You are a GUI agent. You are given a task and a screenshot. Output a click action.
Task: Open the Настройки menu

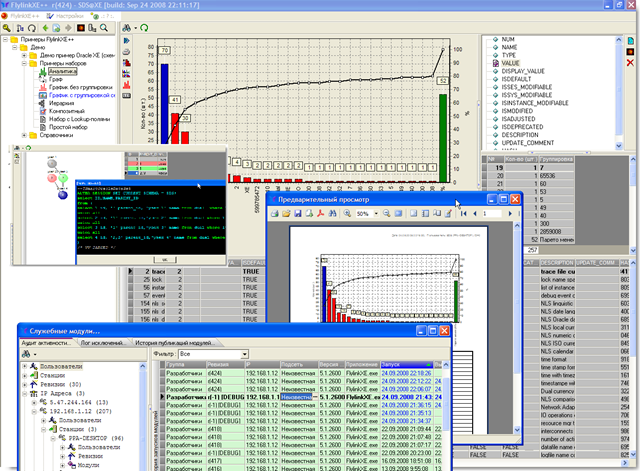[x=65, y=16]
